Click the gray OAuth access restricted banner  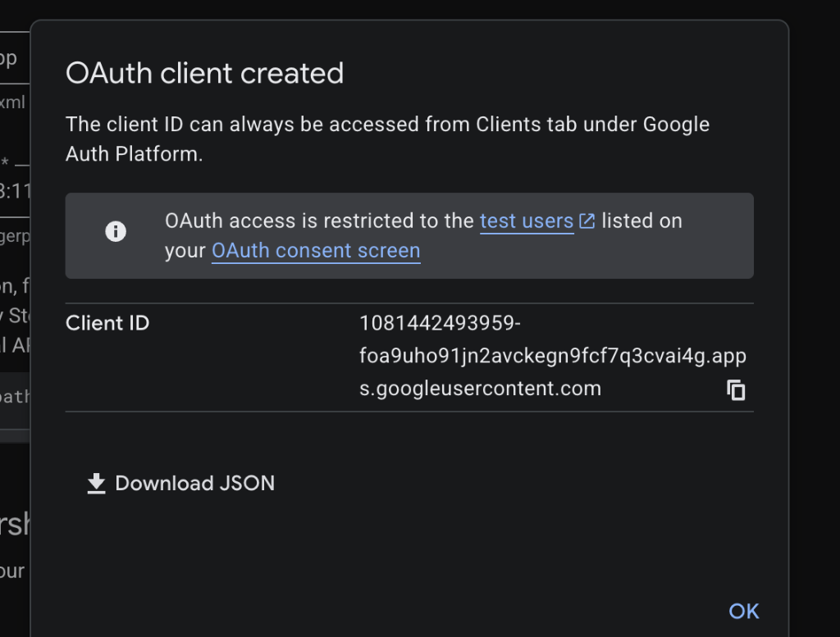click(x=409, y=235)
